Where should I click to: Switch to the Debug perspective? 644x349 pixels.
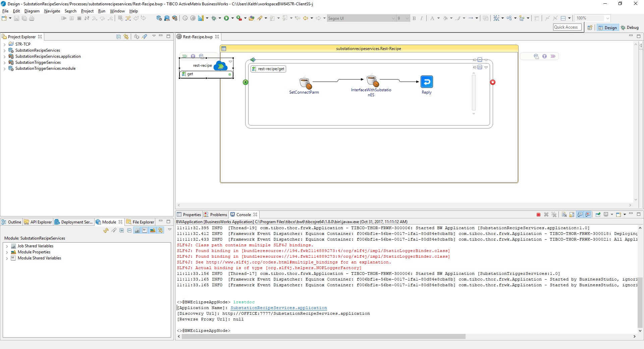click(x=630, y=28)
